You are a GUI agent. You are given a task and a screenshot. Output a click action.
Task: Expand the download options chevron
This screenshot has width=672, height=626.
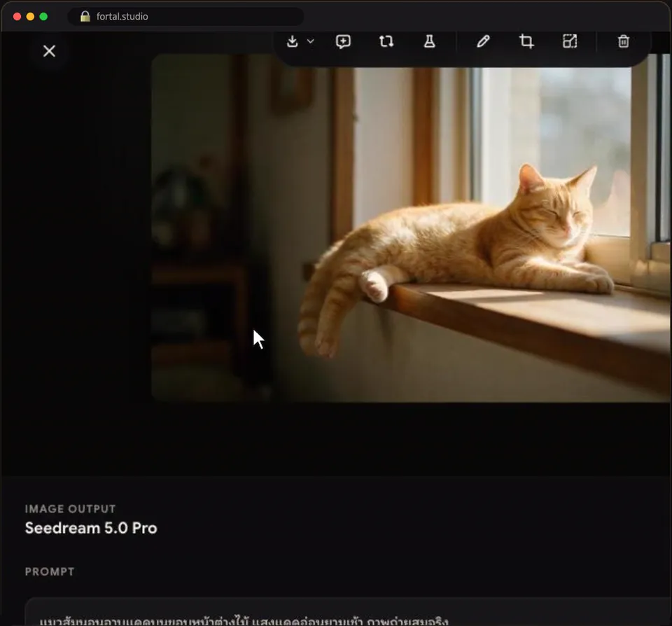[311, 41]
